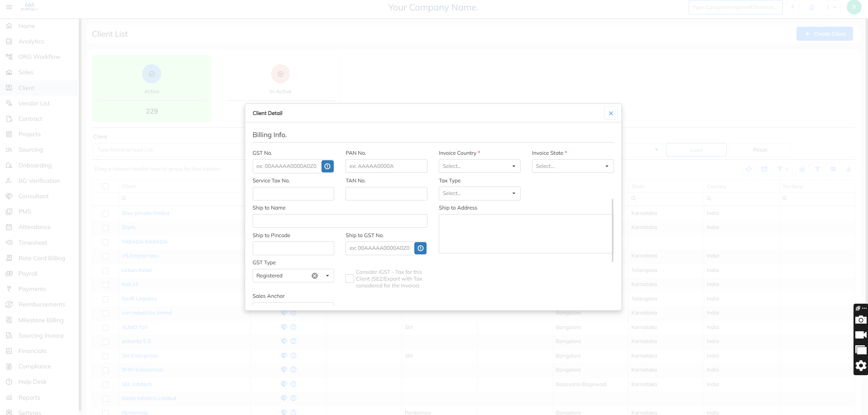Click the question mark icon in srikanta S S row
This screenshot has width=868, height=415.
pyautogui.click(x=293, y=341)
